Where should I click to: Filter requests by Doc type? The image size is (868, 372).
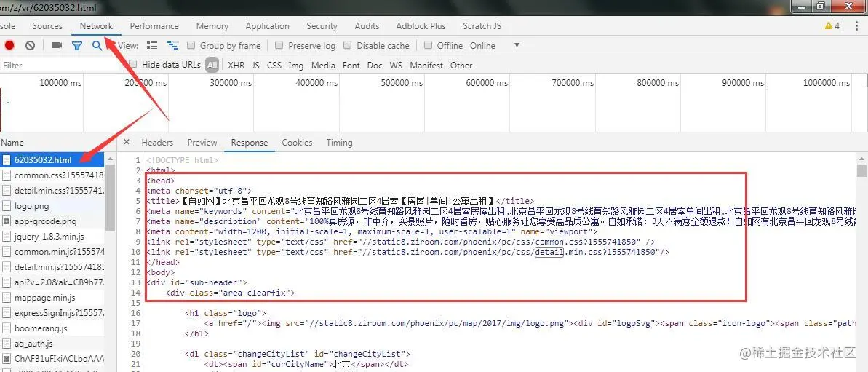[x=375, y=66]
